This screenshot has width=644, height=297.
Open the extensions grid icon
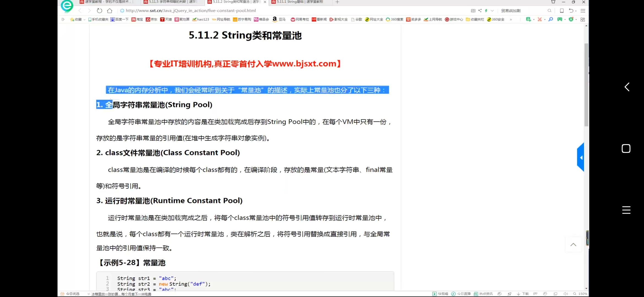point(583,20)
